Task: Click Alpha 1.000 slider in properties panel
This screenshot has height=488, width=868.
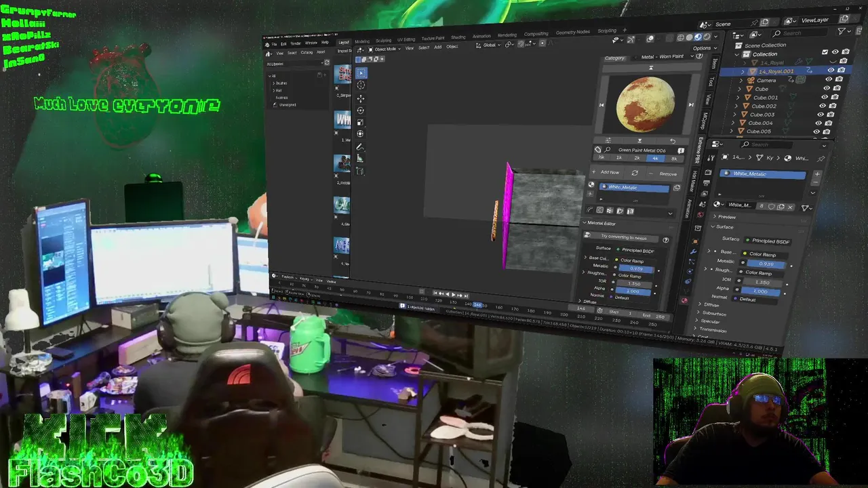Action: [759, 291]
